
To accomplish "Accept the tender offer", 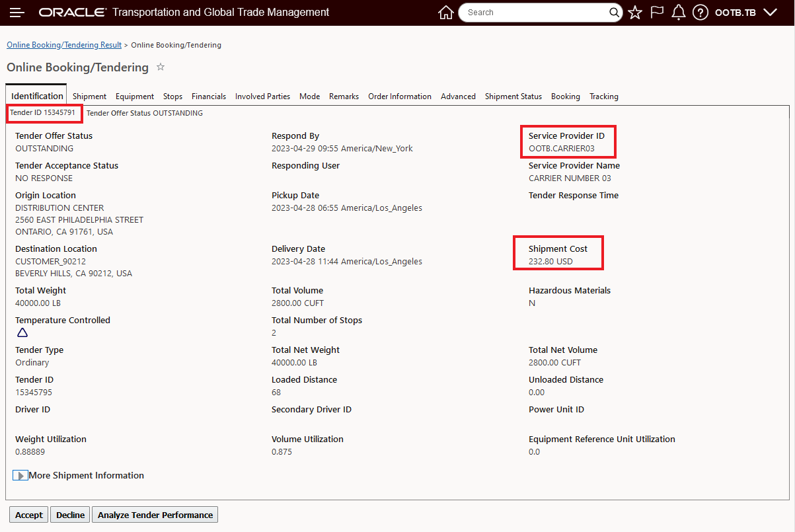I will (x=29, y=515).
